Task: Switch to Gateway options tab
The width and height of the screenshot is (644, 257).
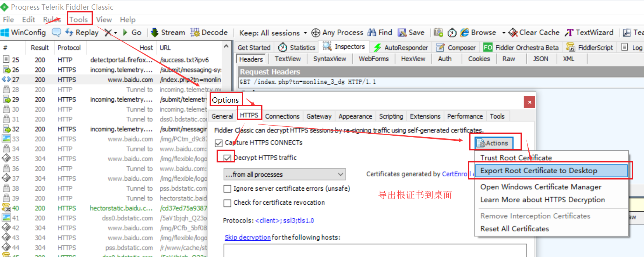Action: (x=319, y=116)
